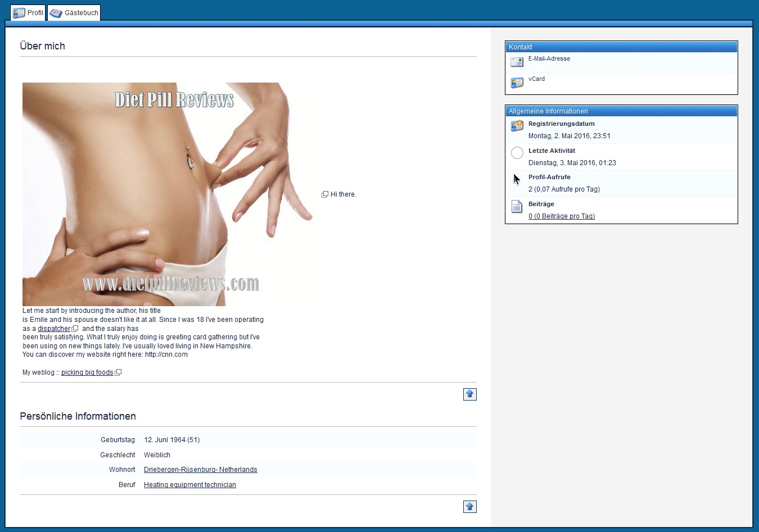Click the Diet Pill Reviews image

pos(167,194)
